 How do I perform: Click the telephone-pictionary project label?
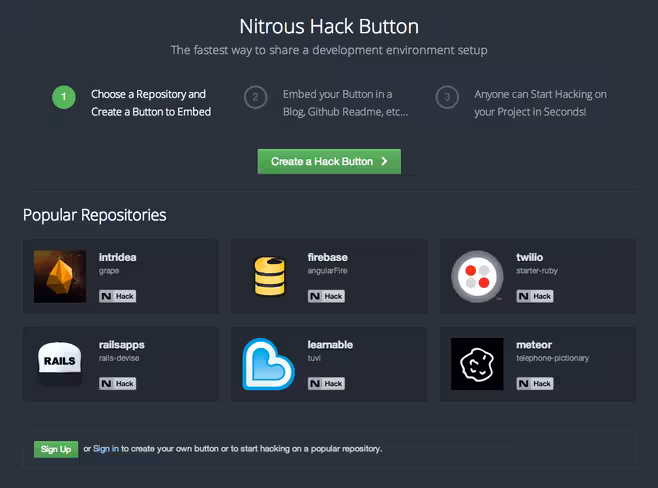tap(552, 358)
